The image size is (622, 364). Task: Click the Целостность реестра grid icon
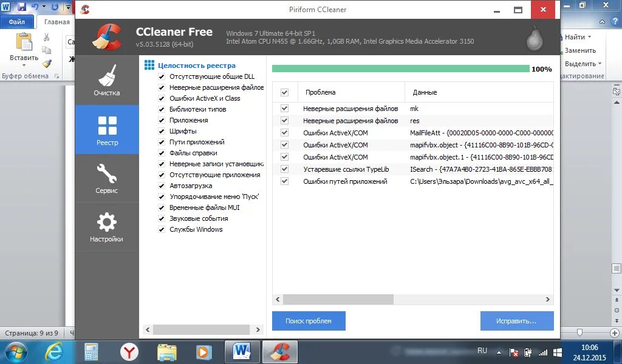pyautogui.click(x=149, y=66)
